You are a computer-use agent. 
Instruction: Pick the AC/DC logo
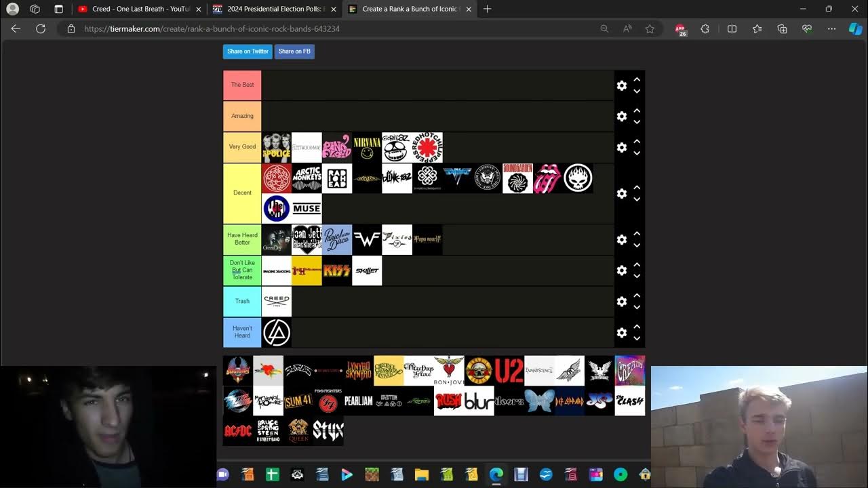[x=238, y=430]
